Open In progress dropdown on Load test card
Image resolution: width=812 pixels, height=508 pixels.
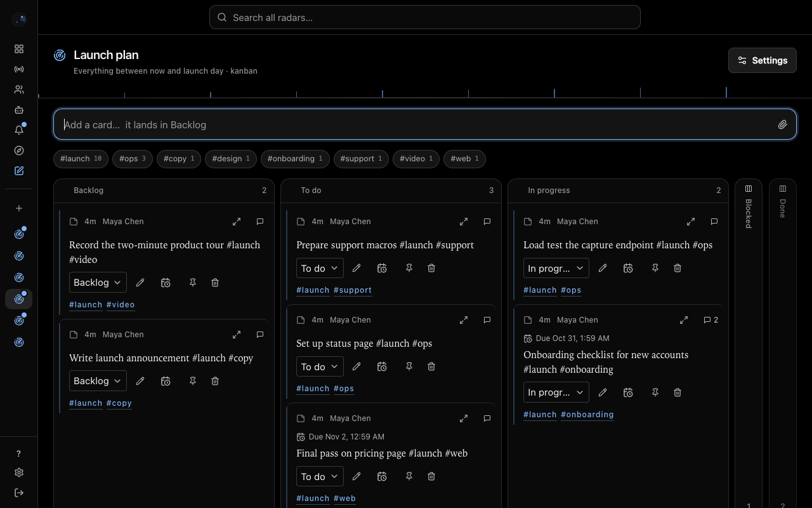click(556, 268)
